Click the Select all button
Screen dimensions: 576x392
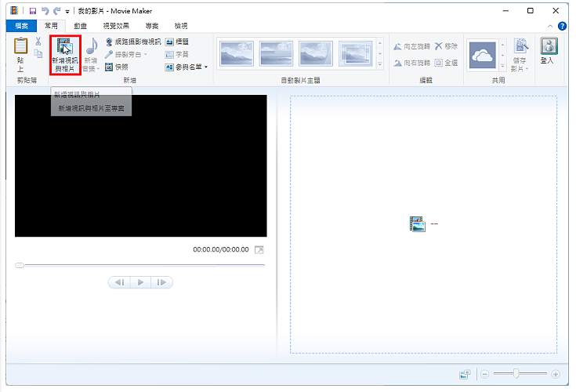[x=446, y=63]
